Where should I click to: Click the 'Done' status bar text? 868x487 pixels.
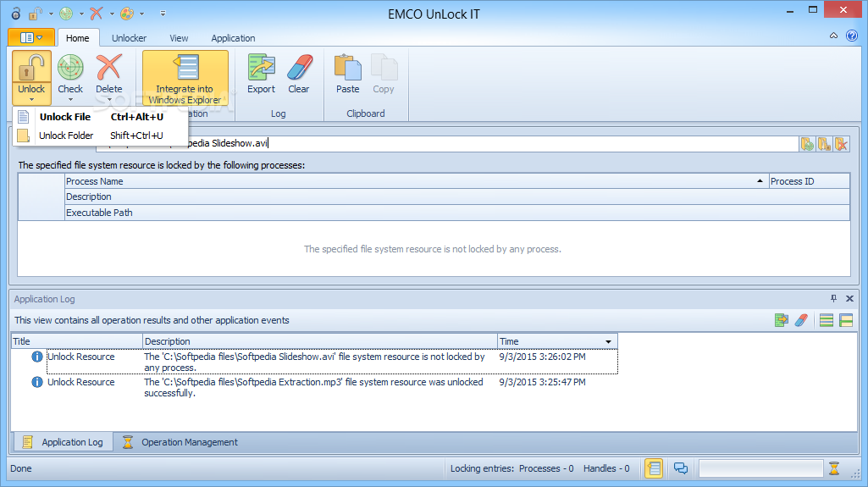tap(21, 468)
